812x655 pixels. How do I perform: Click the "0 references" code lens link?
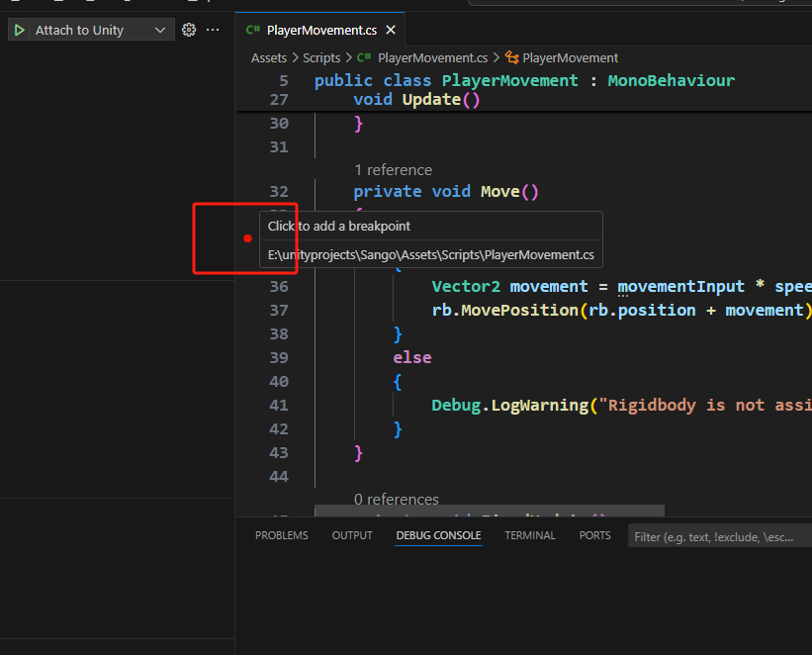click(396, 500)
